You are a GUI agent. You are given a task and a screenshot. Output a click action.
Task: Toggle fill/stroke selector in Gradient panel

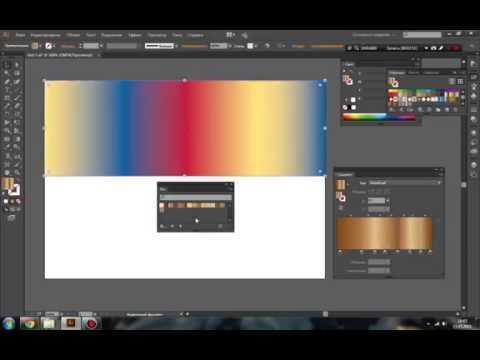[x=341, y=197]
